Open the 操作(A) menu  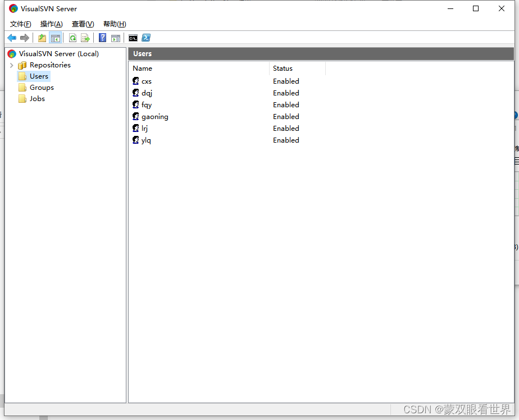(x=51, y=24)
